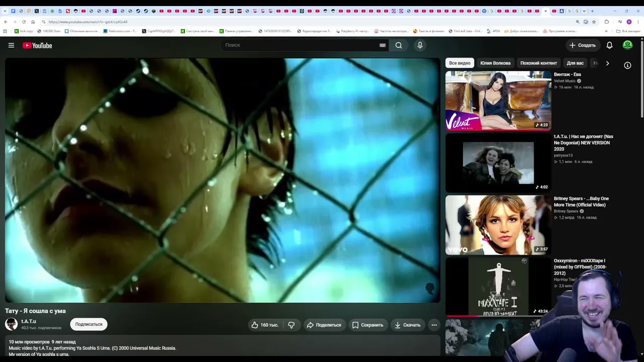Screen dimensions: 644x362
Task: Close the active browser tab
Action: click(x=545, y=11)
